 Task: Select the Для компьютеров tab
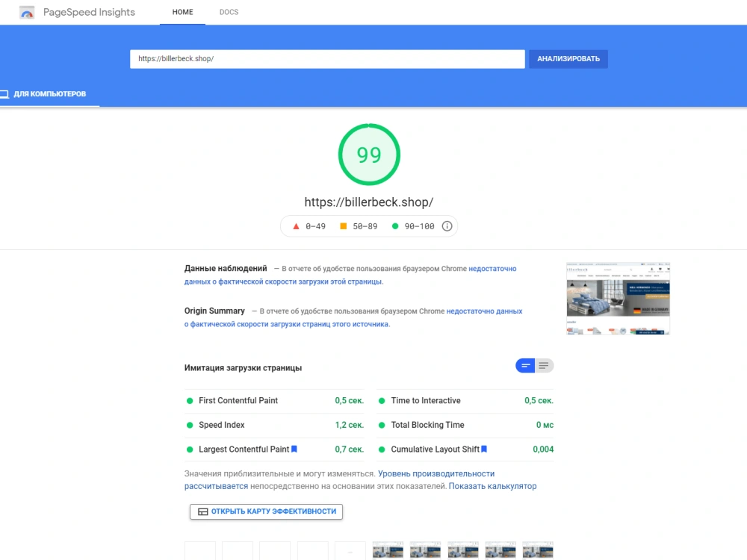coord(49,94)
